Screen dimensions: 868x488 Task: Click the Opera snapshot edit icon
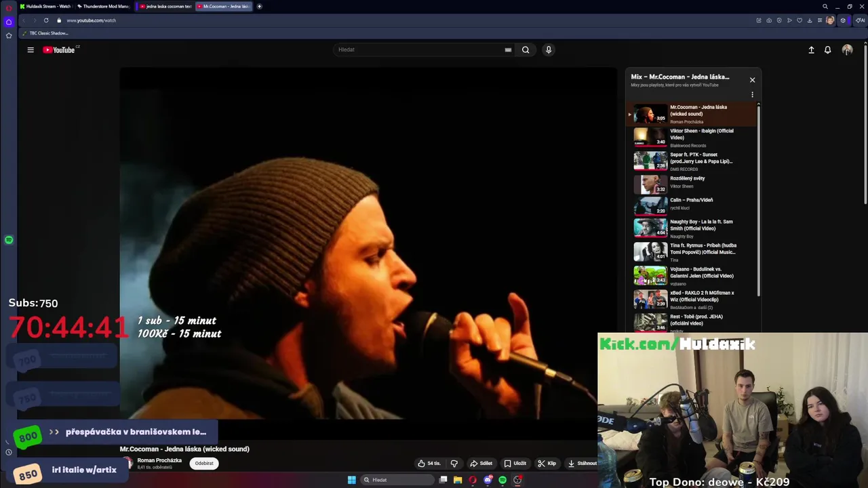758,20
